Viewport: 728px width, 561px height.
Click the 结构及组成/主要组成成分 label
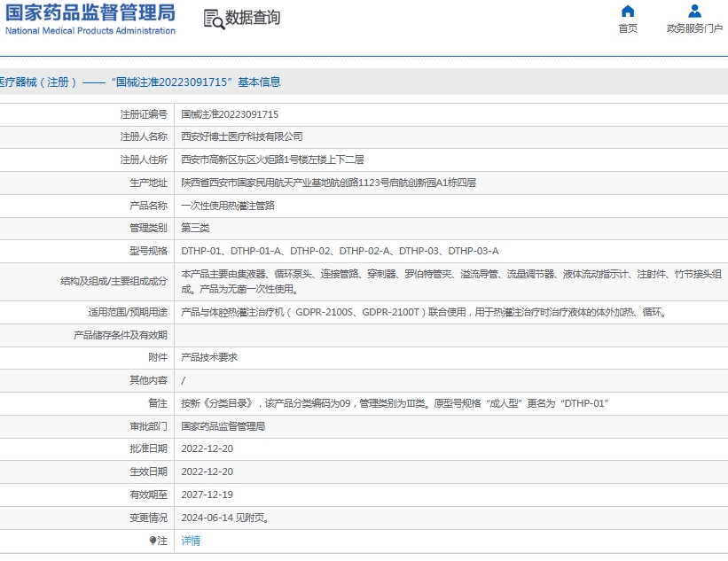[x=114, y=281]
